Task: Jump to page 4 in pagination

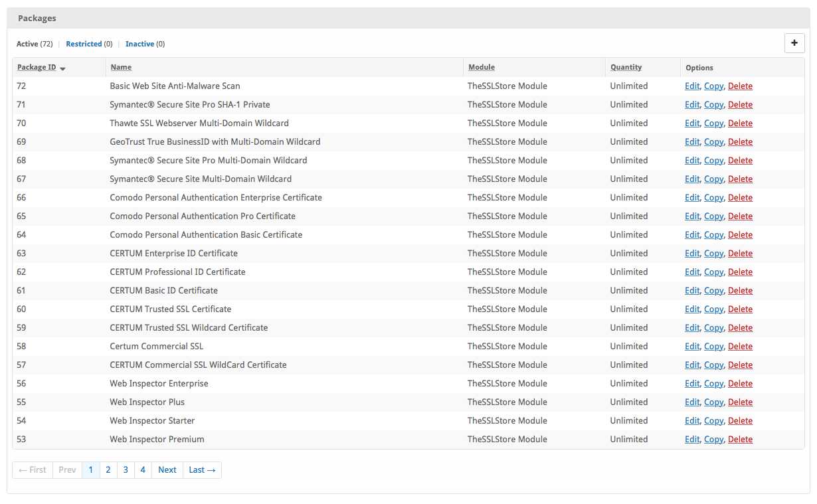Action: (x=143, y=470)
